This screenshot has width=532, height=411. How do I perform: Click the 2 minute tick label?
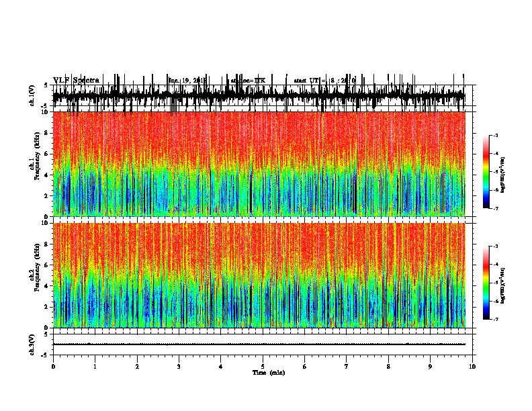click(137, 367)
